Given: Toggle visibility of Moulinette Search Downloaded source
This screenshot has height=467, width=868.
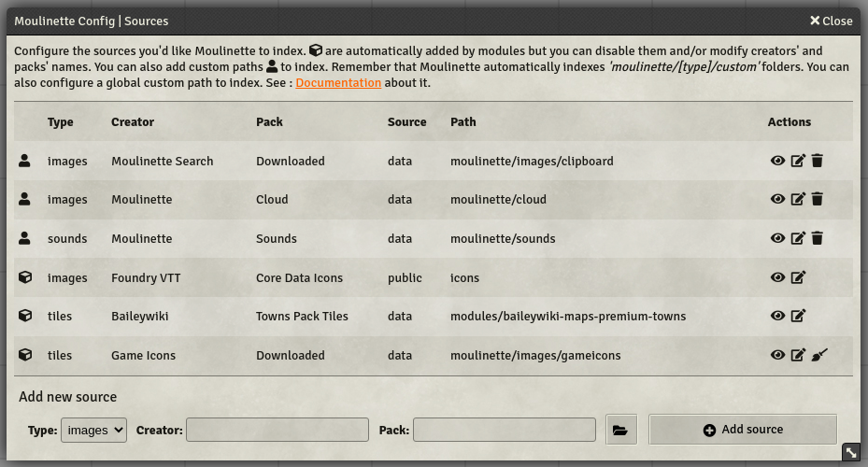Looking at the screenshot, I should pos(777,161).
